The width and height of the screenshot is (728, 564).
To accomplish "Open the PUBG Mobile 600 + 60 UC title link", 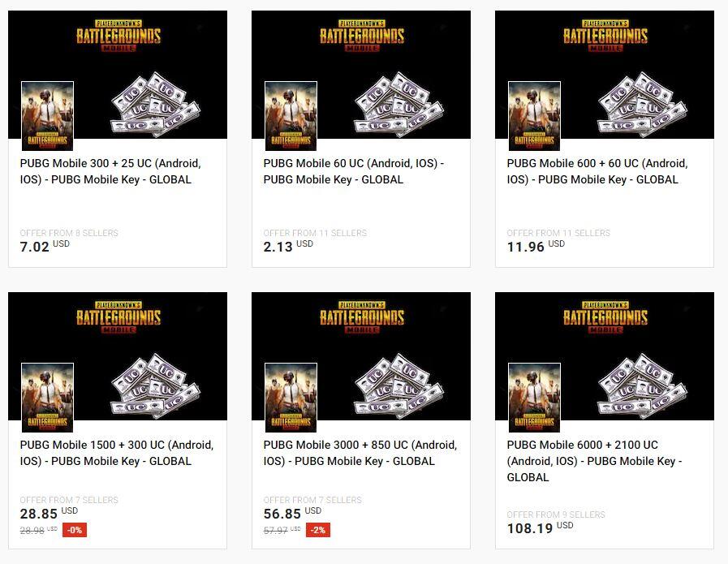I will click(x=597, y=171).
